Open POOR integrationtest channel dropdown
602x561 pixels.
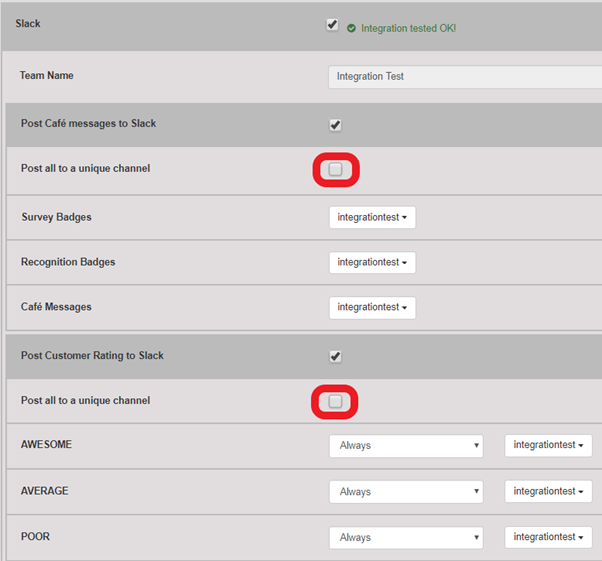tap(548, 537)
